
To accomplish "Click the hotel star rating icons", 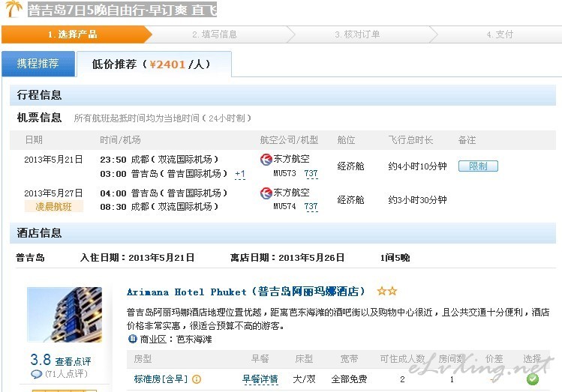I will click(x=387, y=291).
